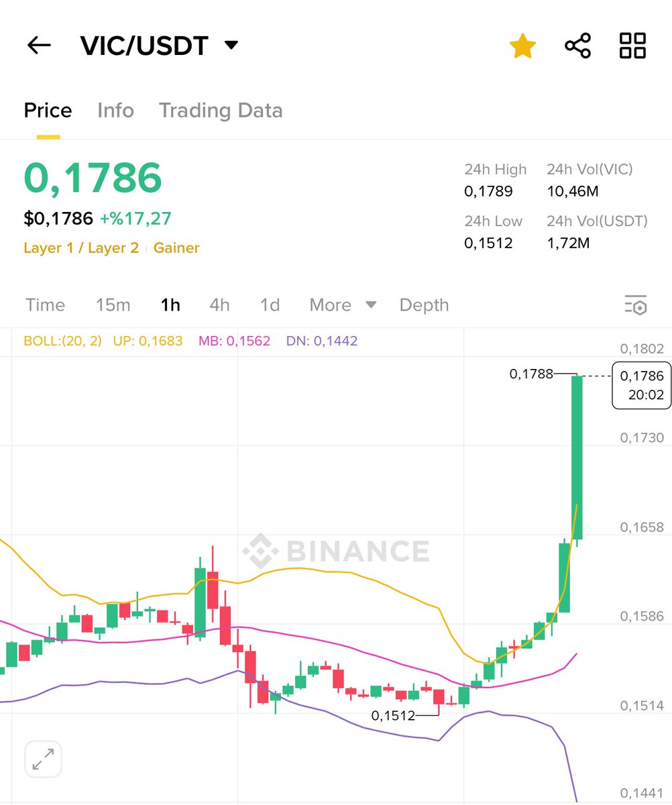Open the share icon
Image resolution: width=672 pixels, height=805 pixels.
click(x=577, y=46)
